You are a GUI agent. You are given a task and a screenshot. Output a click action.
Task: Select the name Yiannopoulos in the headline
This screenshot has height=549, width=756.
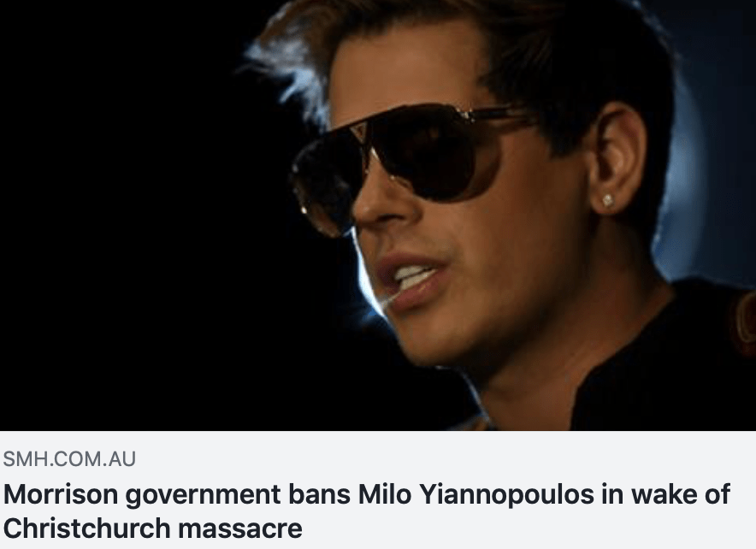pyautogui.click(x=507, y=495)
